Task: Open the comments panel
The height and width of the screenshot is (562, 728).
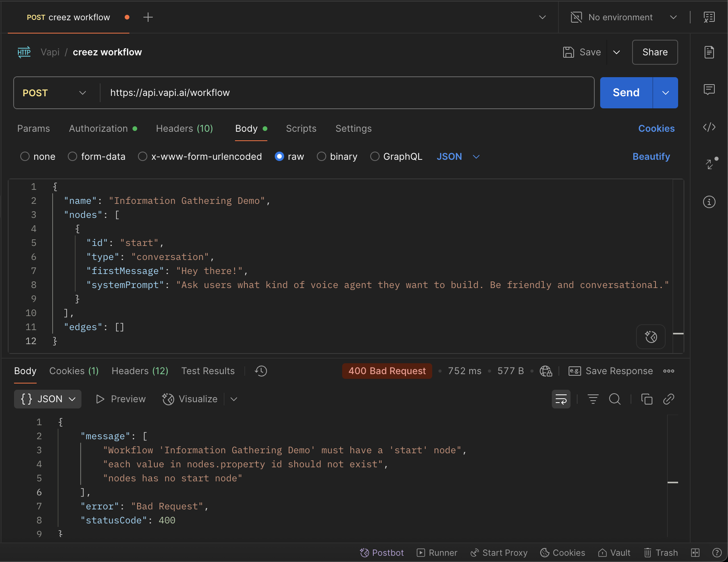Action: coord(709,89)
